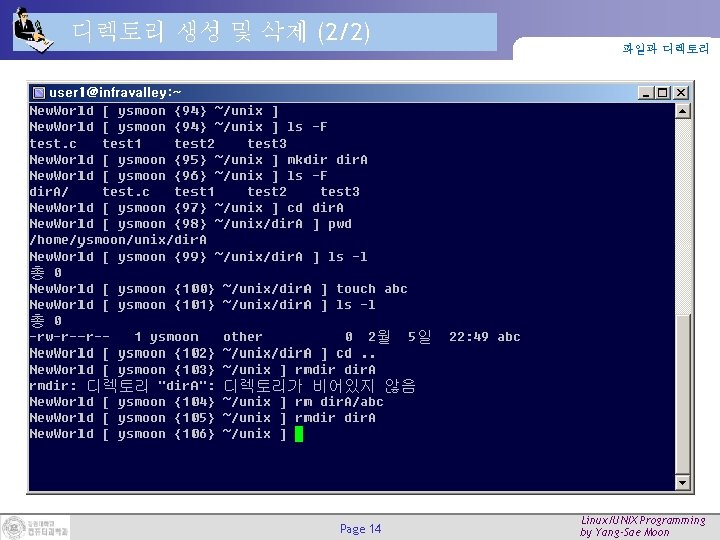
Task: Click the terminal scrollbar down arrow
Action: (683, 482)
